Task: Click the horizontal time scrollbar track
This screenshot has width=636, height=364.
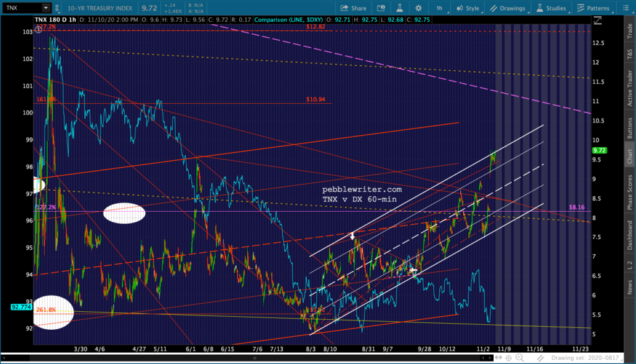Action: (255, 358)
